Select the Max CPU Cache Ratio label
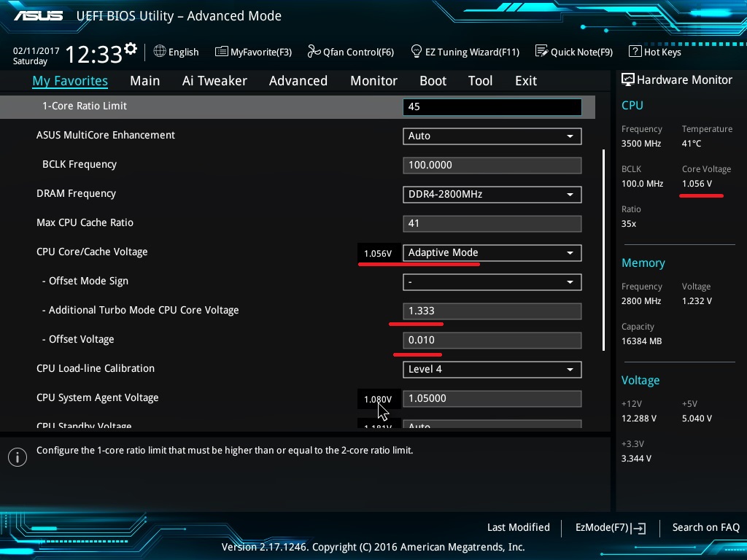The height and width of the screenshot is (560, 747). pyautogui.click(x=85, y=222)
